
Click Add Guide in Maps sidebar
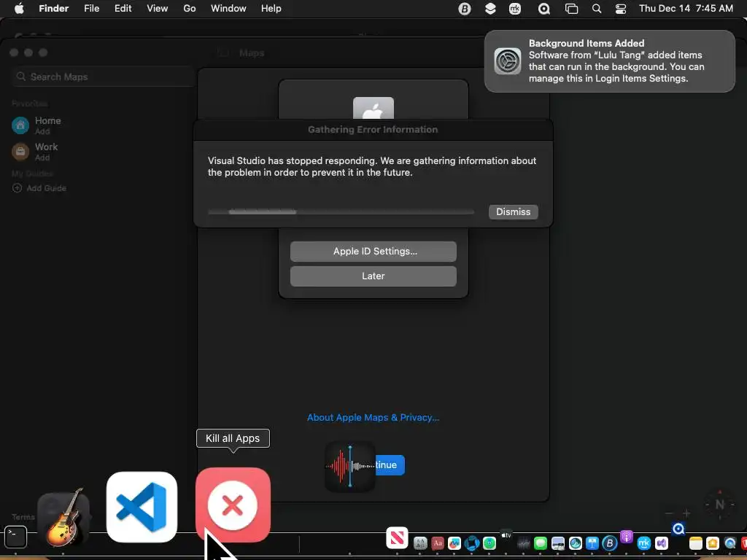(x=39, y=188)
